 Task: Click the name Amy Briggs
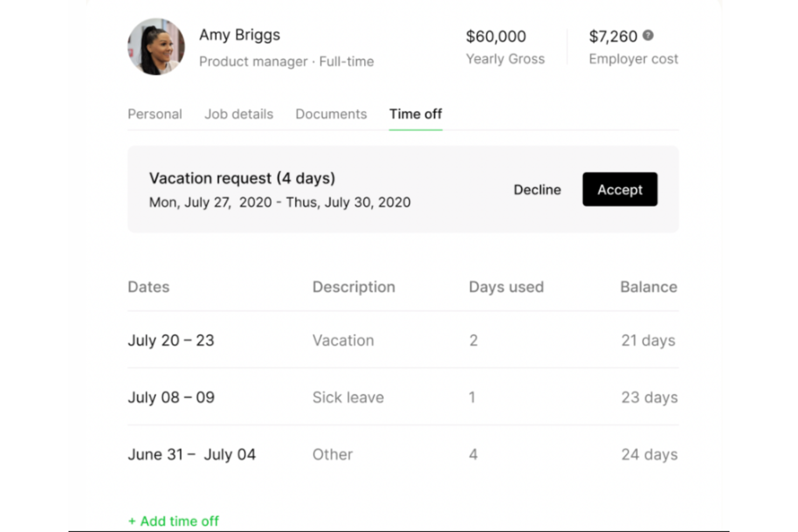tap(240, 34)
